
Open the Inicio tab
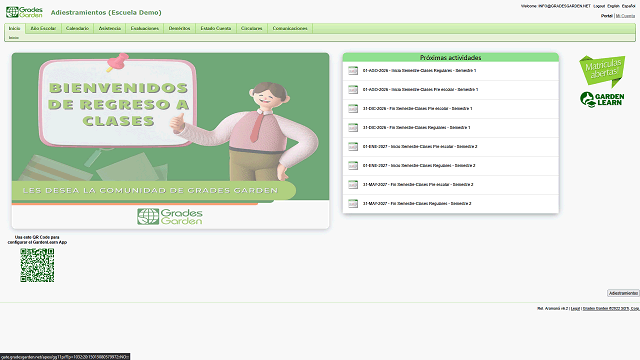pyautogui.click(x=15, y=28)
